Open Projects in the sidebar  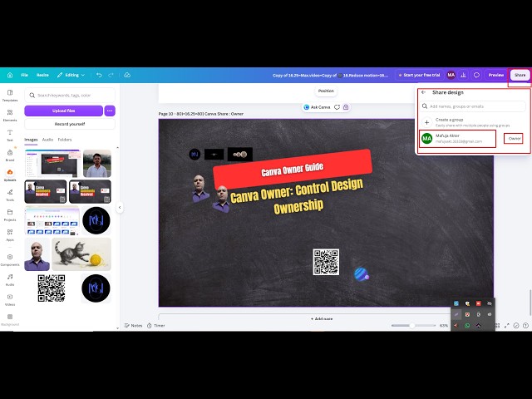(x=10, y=215)
